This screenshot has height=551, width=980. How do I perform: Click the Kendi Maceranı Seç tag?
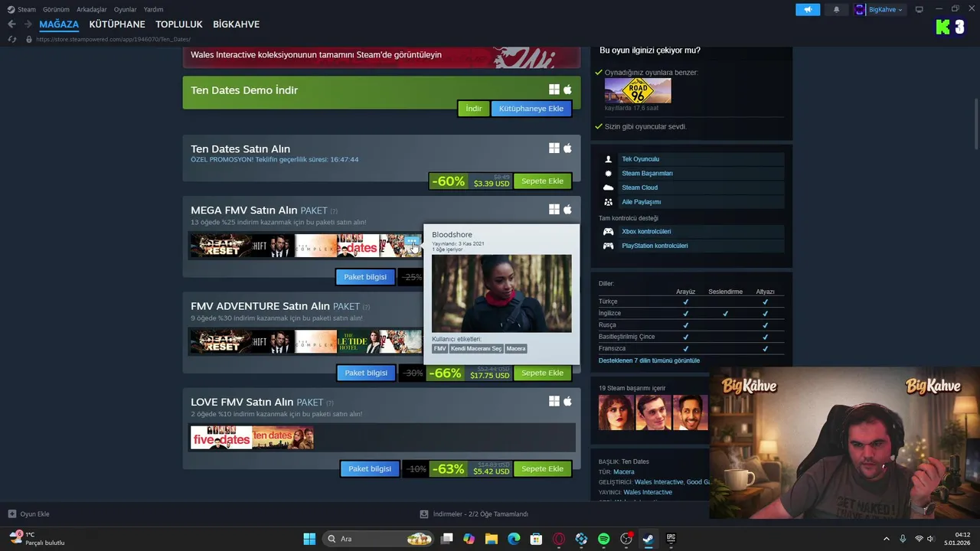pos(476,349)
